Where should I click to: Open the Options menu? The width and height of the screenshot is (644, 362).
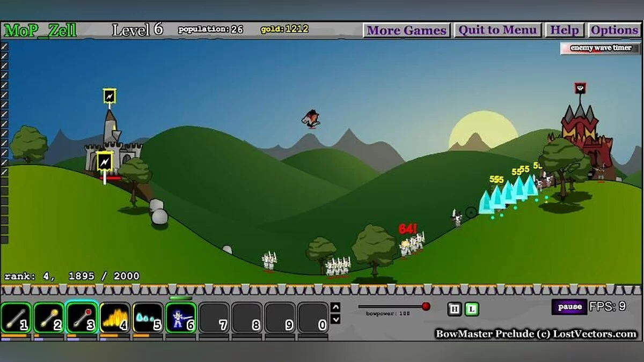tap(614, 30)
